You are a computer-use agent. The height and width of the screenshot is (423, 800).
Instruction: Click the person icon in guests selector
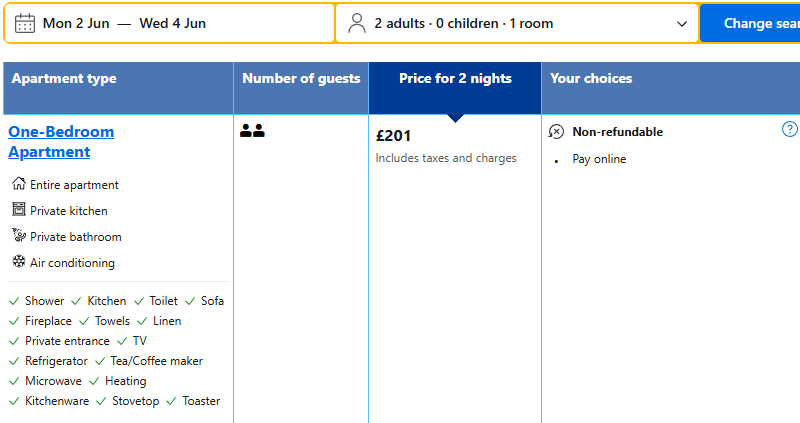(x=357, y=23)
